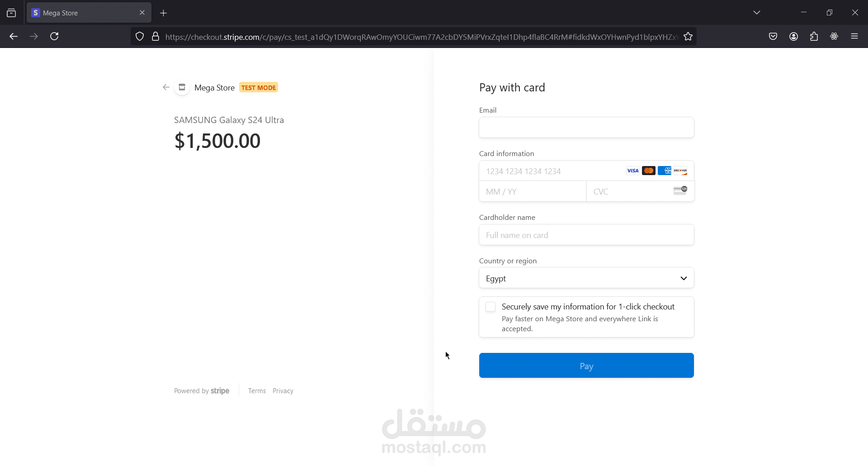Close the Mega Store tab
This screenshot has width=868, height=466.
pyautogui.click(x=142, y=13)
